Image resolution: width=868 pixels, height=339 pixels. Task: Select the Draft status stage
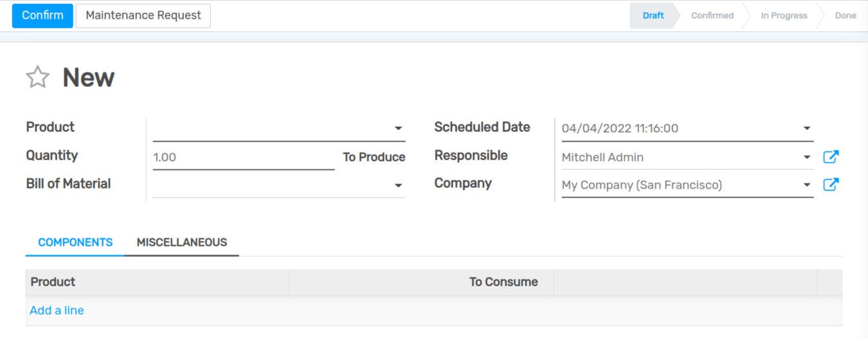[x=653, y=15]
